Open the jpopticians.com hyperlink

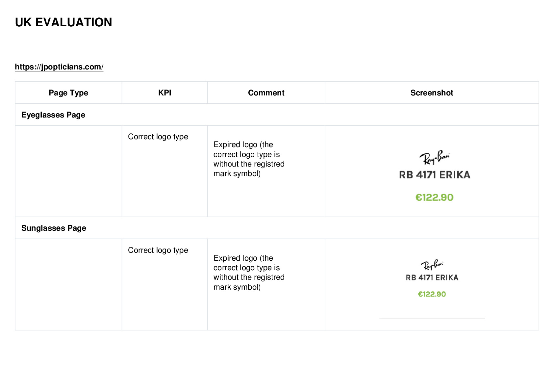click(x=59, y=67)
